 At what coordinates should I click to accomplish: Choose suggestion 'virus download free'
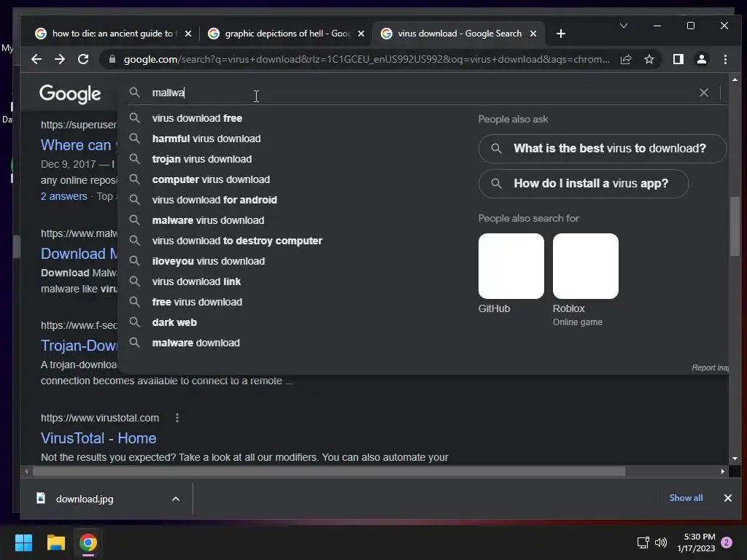click(197, 118)
